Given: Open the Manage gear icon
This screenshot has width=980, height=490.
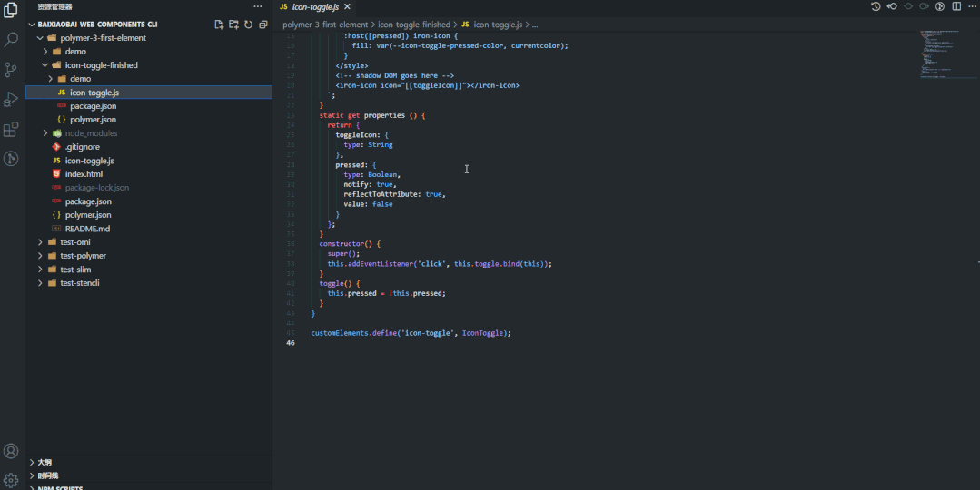Looking at the screenshot, I should [12, 480].
